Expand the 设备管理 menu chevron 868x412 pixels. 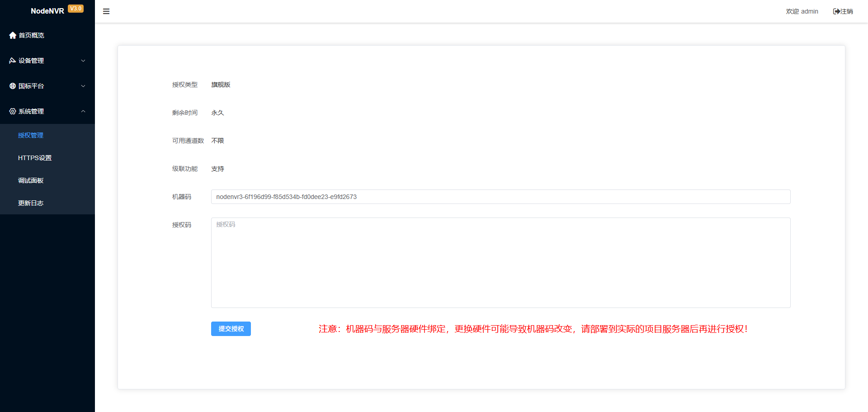83,61
